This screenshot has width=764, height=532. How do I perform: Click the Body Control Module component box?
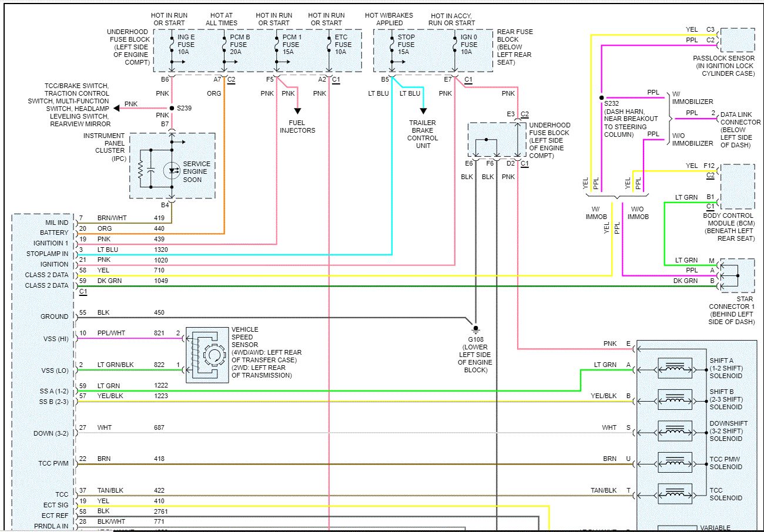click(737, 187)
